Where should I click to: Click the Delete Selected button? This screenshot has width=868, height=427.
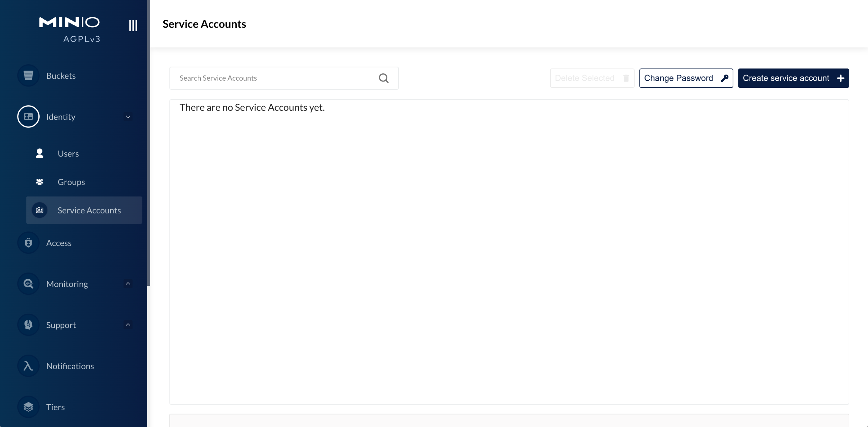pos(592,78)
